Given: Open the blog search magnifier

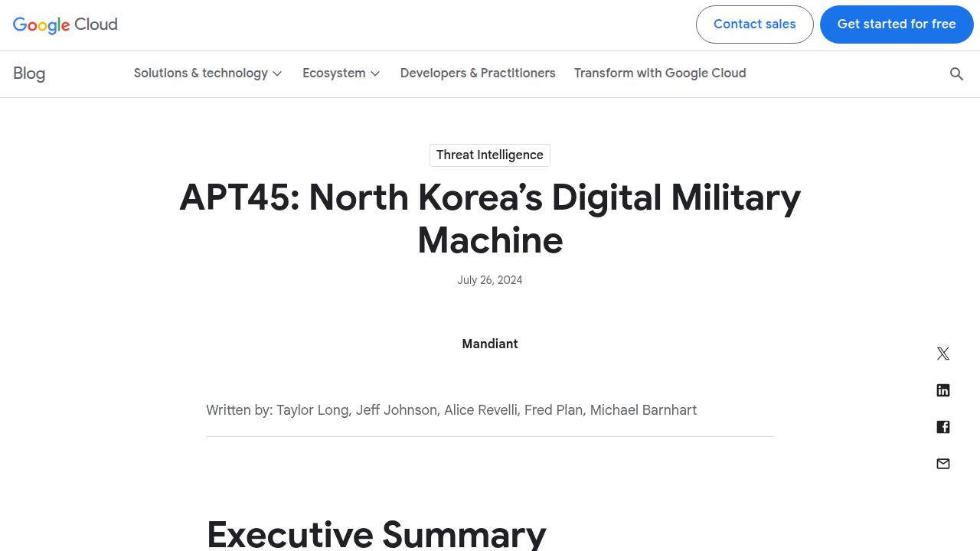Looking at the screenshot, I should tap(956, 73).
